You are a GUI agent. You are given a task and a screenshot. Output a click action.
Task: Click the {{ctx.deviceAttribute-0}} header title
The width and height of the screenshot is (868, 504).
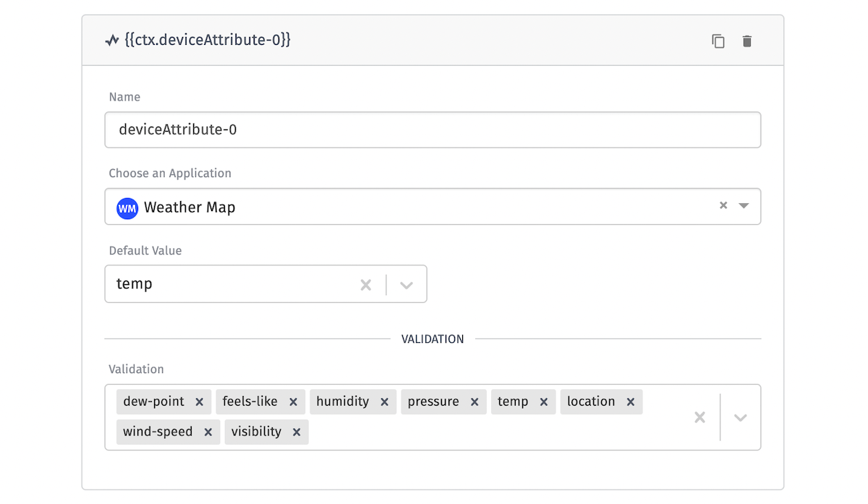pyautogui.click(x=208, y=40)
